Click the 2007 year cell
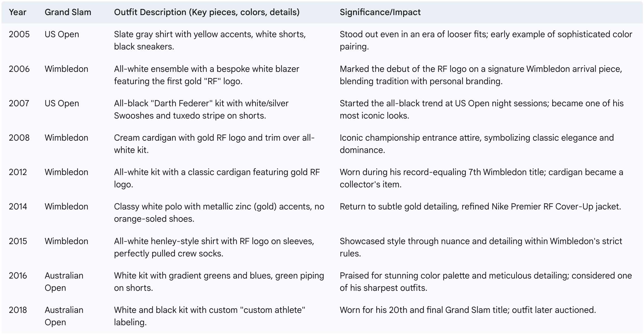Screen dimensions: 644x335 19,103
